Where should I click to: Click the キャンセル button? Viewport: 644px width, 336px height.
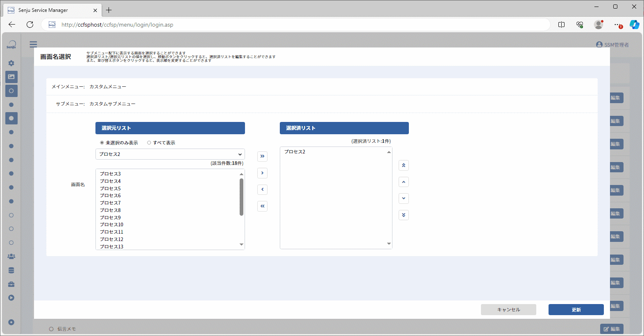point(508,310)
